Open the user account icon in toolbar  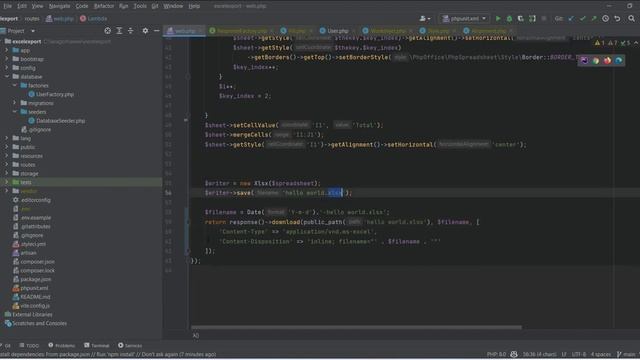point(424,18)
